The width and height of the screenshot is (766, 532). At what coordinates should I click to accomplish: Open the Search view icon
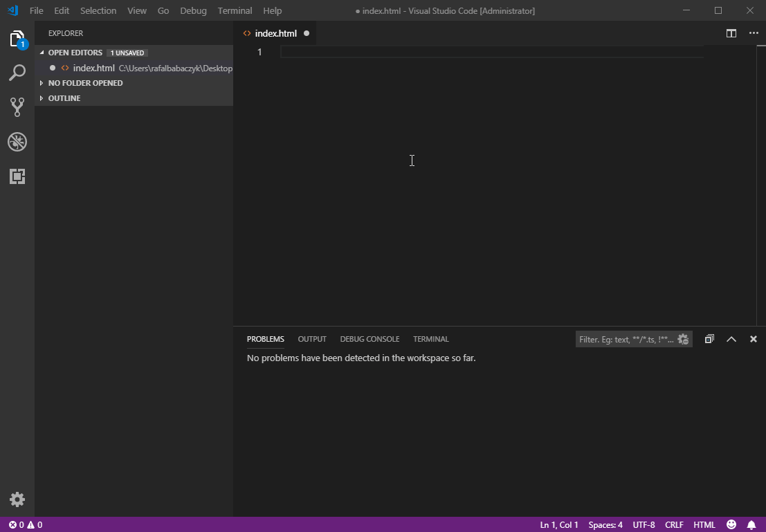click(17, 73)
